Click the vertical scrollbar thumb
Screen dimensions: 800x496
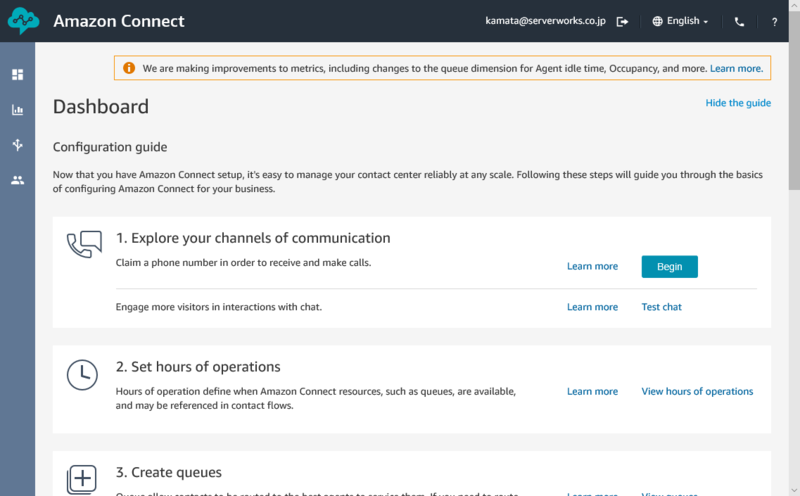(x=794, y=101)
